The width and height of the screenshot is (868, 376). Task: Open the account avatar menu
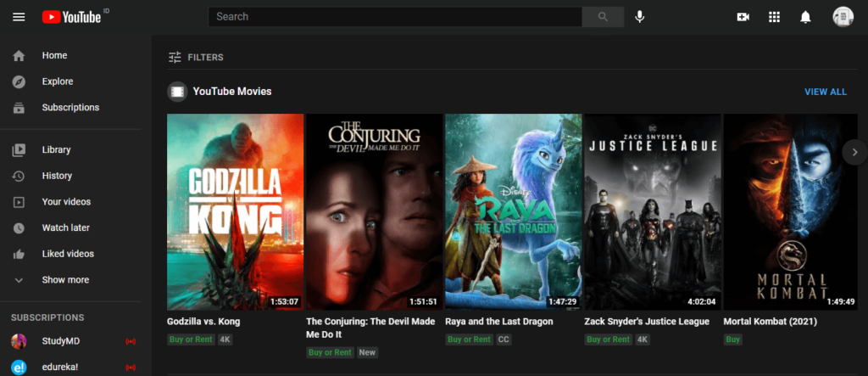pos(843,17)
